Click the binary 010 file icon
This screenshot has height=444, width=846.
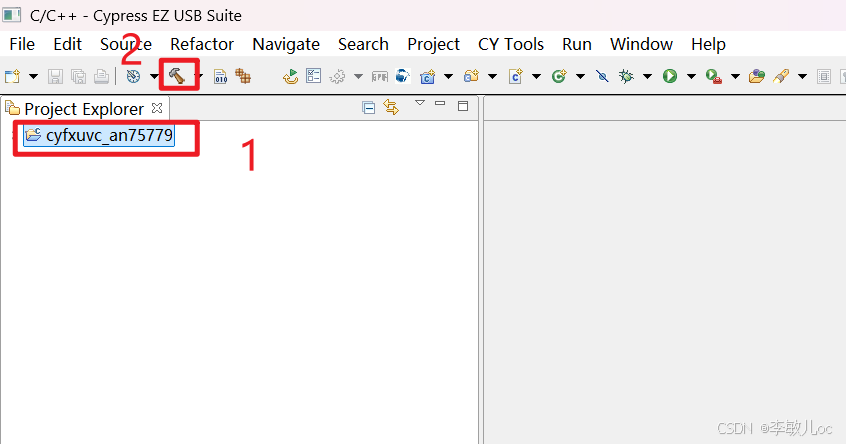tap(221, 77)
